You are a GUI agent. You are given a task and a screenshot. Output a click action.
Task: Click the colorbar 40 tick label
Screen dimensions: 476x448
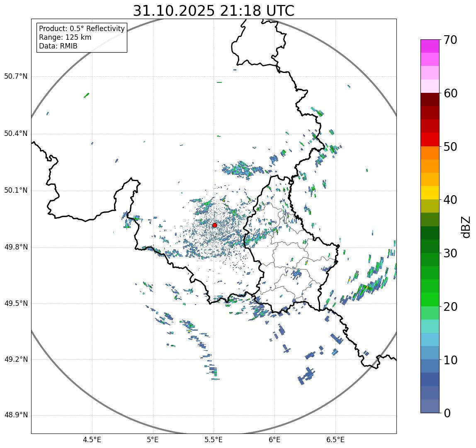(450, 200)
